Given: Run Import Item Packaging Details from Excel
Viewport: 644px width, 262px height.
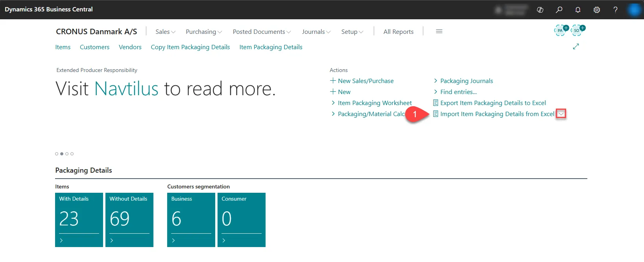Looking at the screenshot, I should tap(494, 114).
